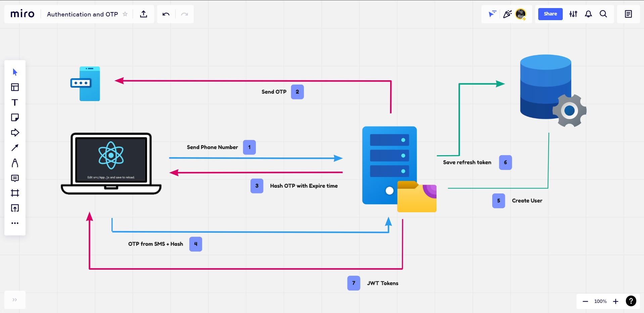Screen dimensions: 644x313
Task: Open the board title Authentication and OTP
Action: [x=82, y=14]
